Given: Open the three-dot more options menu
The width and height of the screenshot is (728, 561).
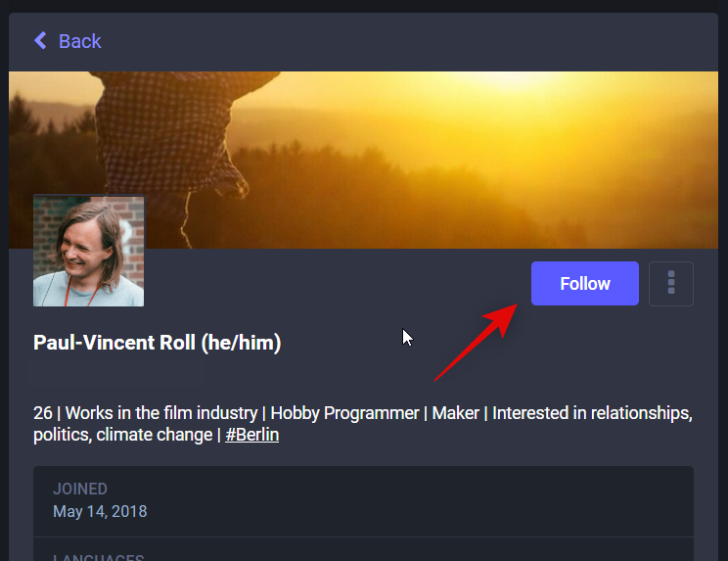Looking at the screenshot, I should click(x=671, y=284).
